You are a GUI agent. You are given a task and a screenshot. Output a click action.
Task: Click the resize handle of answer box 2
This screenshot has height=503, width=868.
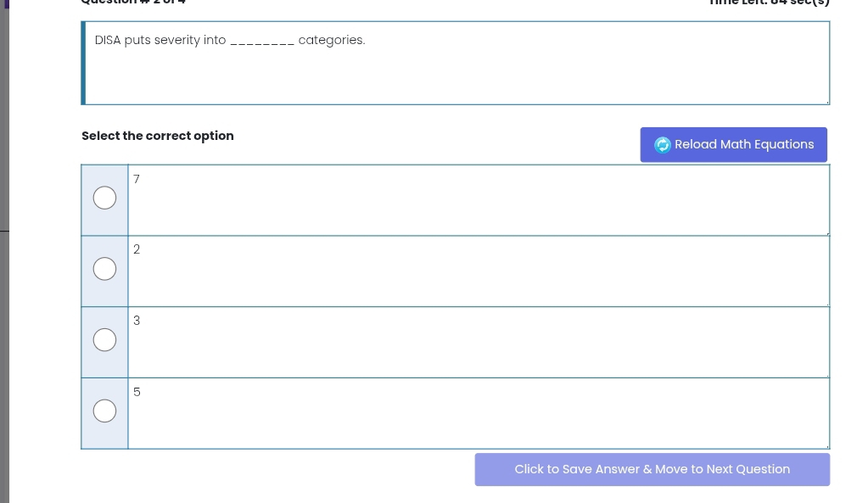pyautogui.click(x=826, y=303)
